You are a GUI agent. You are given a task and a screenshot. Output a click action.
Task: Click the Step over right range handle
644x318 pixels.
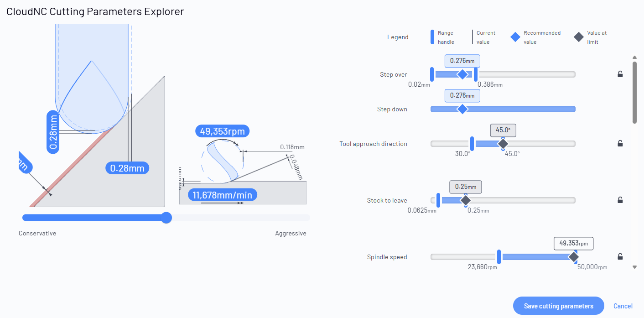tap(476, 74)
